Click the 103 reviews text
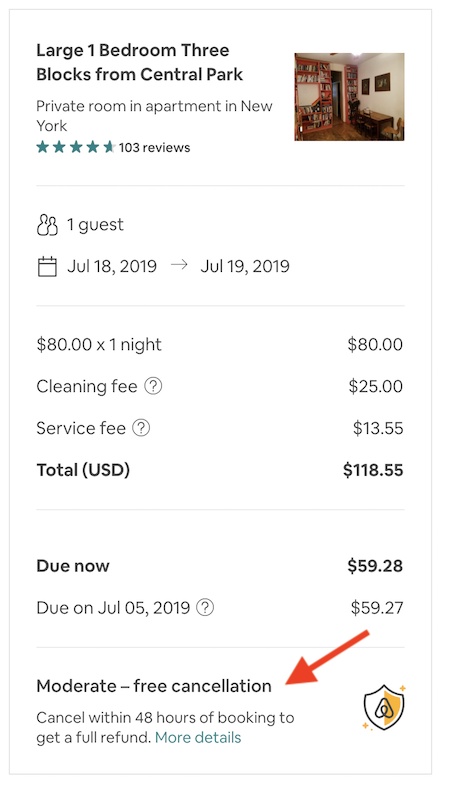This screenshot has width=463, height=800. 154,148
